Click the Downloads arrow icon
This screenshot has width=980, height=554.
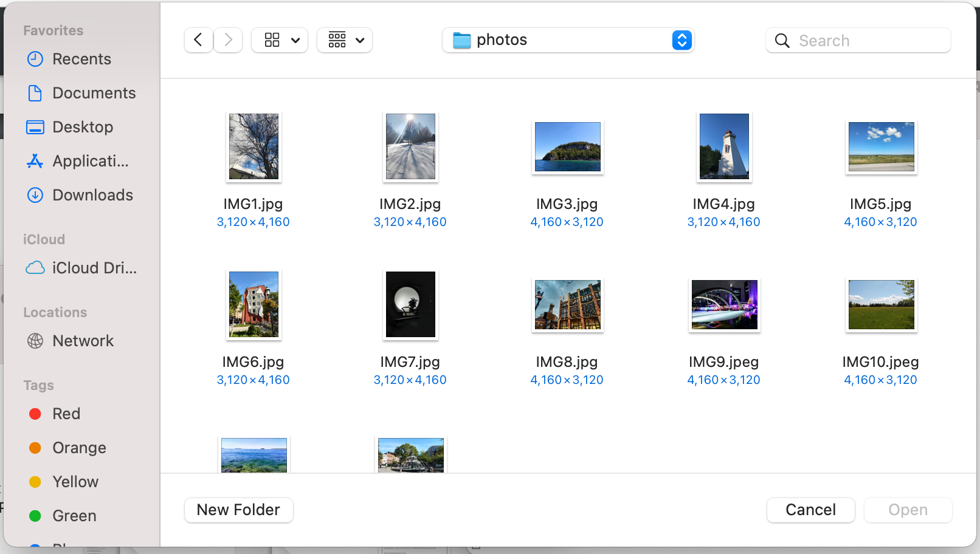point(35,195)
